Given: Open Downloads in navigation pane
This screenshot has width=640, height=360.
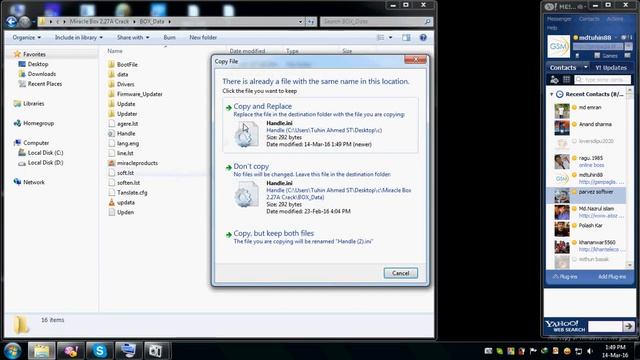Looking at the screenshot, I should click(x=42, y=74).
